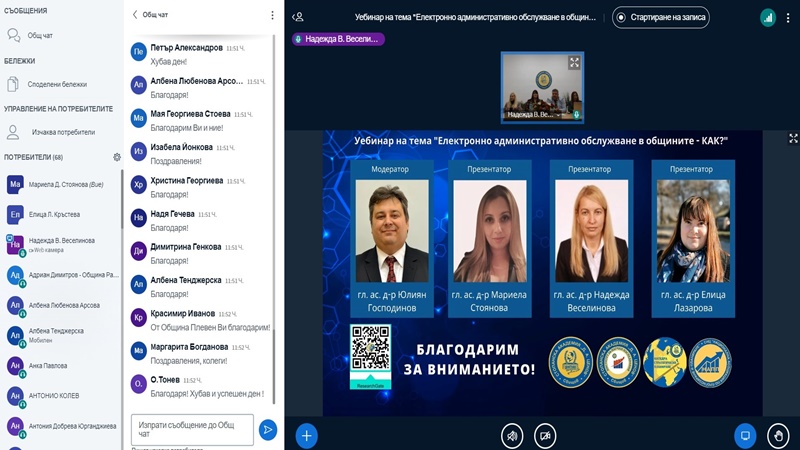This screenshot has width=800, height=450.
Task: Toggle webcam sharing button
Action: [545, 436]
